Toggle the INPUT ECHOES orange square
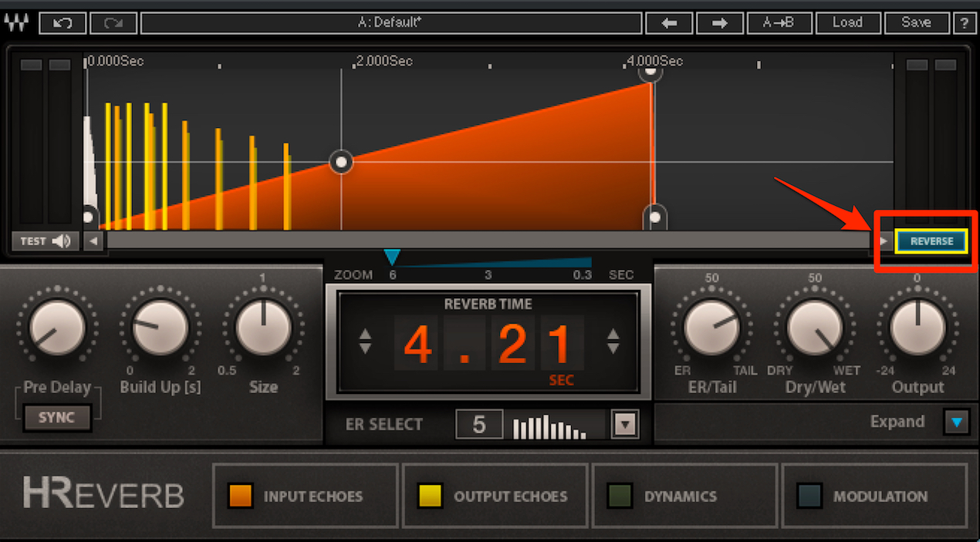 (x=241, y=496)
